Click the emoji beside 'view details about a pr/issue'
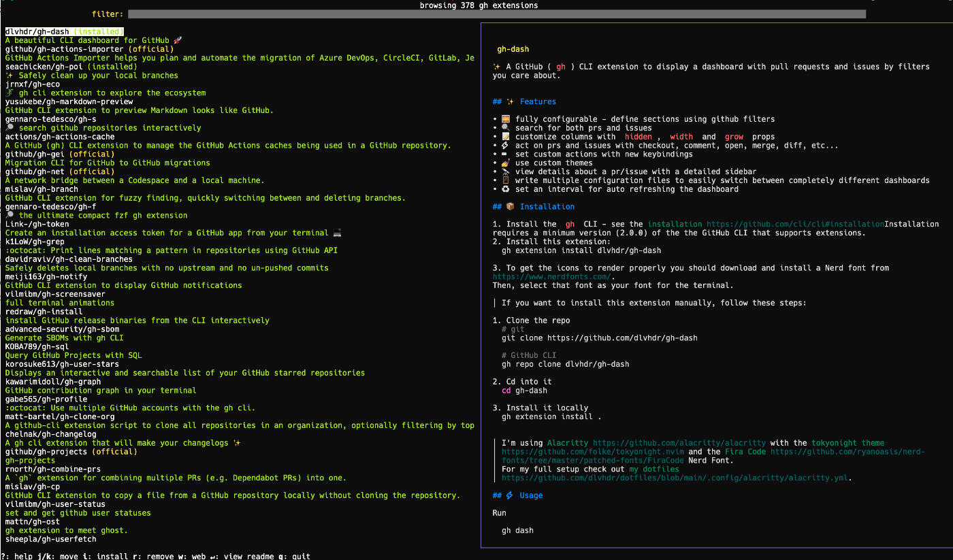The width and height of the screenshot is (953, 560). click(x=505, y=172)
